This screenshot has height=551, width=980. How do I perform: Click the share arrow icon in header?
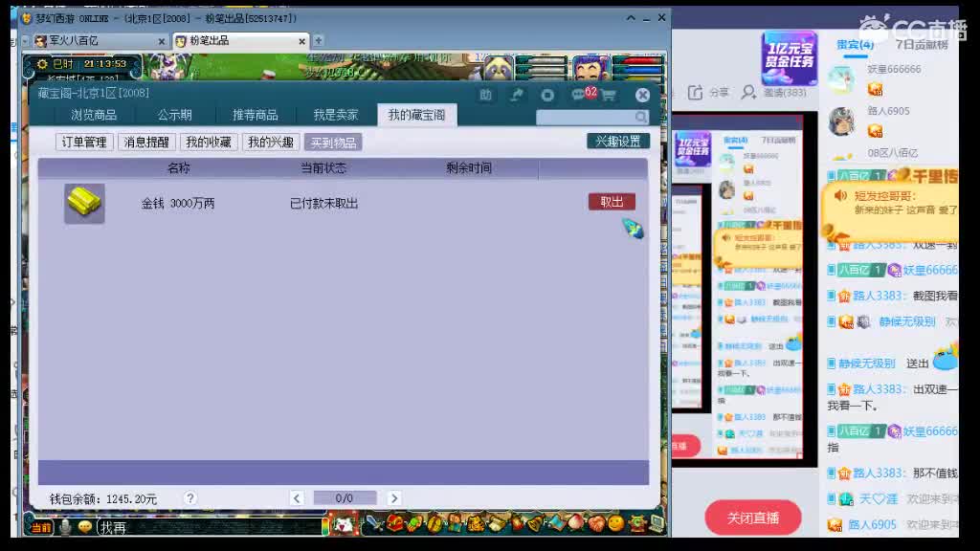point(516,95)
